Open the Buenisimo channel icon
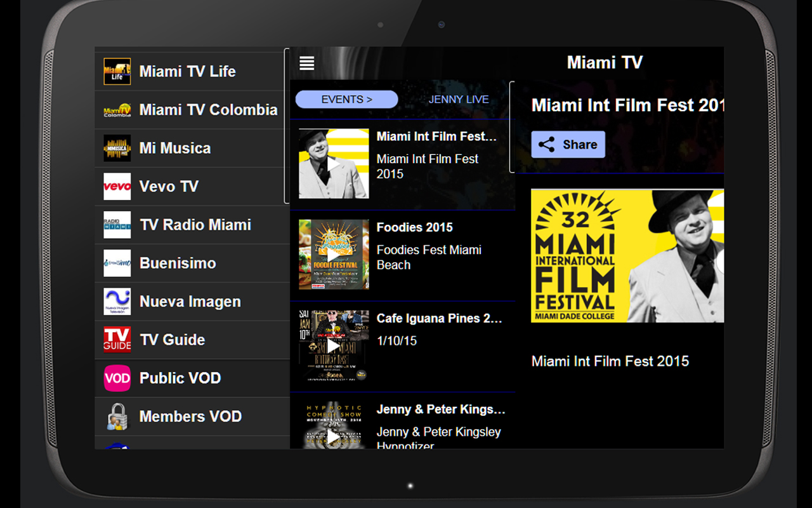Screen dimensions: 812x508 click(117, 262)
